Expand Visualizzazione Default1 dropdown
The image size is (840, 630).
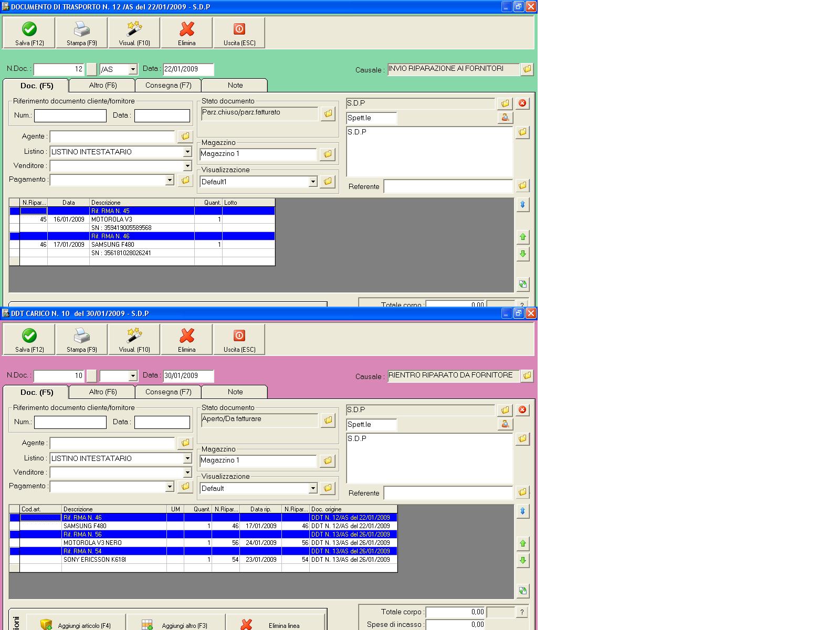[313, 182]
